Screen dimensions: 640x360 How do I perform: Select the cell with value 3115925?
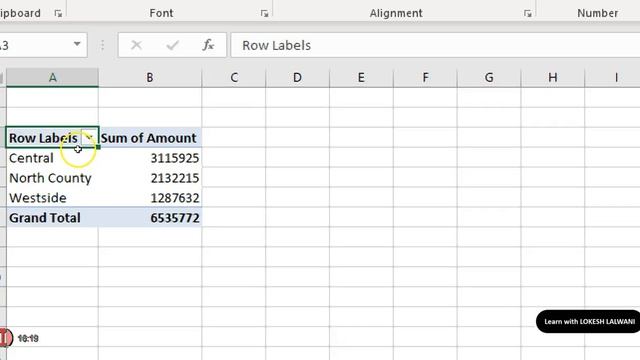pos(150,158)
